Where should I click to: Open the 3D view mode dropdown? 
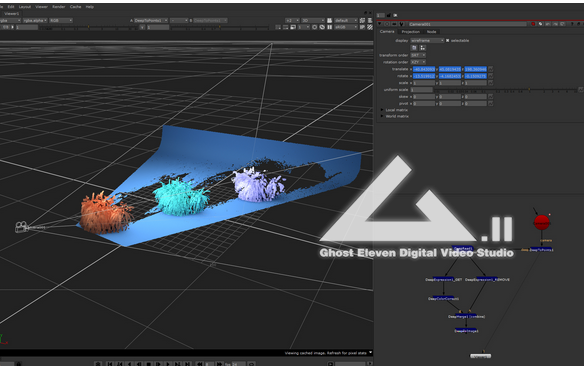(x=312, y=20)
